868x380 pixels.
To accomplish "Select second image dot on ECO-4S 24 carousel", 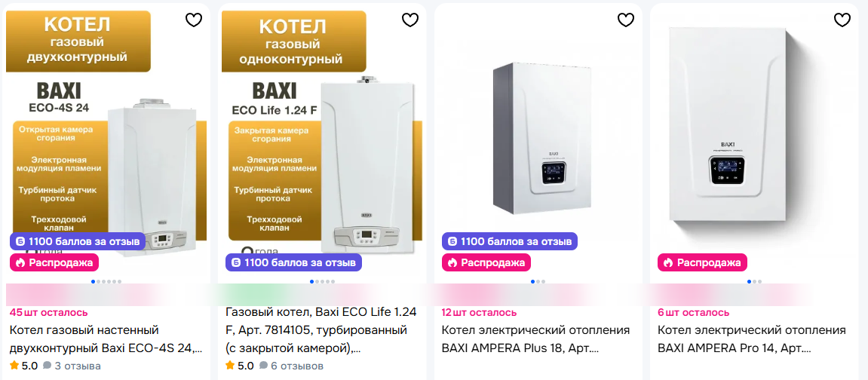I will pos(98,281).
